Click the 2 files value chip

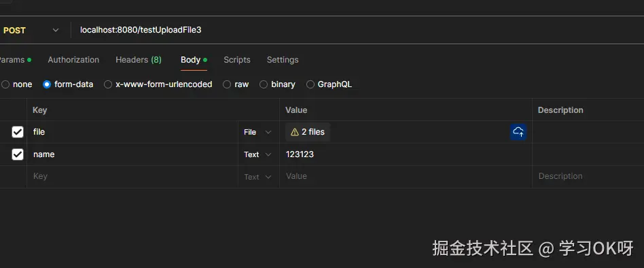(x=308, y=132)
